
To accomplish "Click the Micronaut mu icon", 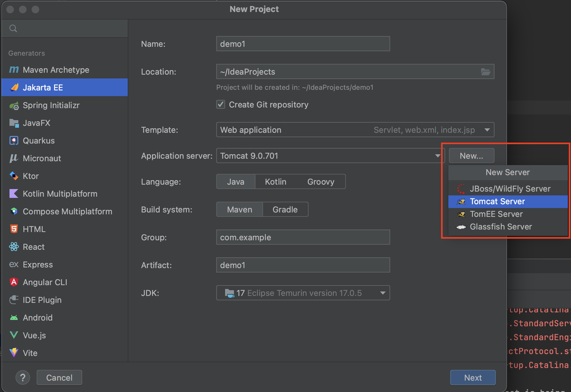I will coord(14,158).
